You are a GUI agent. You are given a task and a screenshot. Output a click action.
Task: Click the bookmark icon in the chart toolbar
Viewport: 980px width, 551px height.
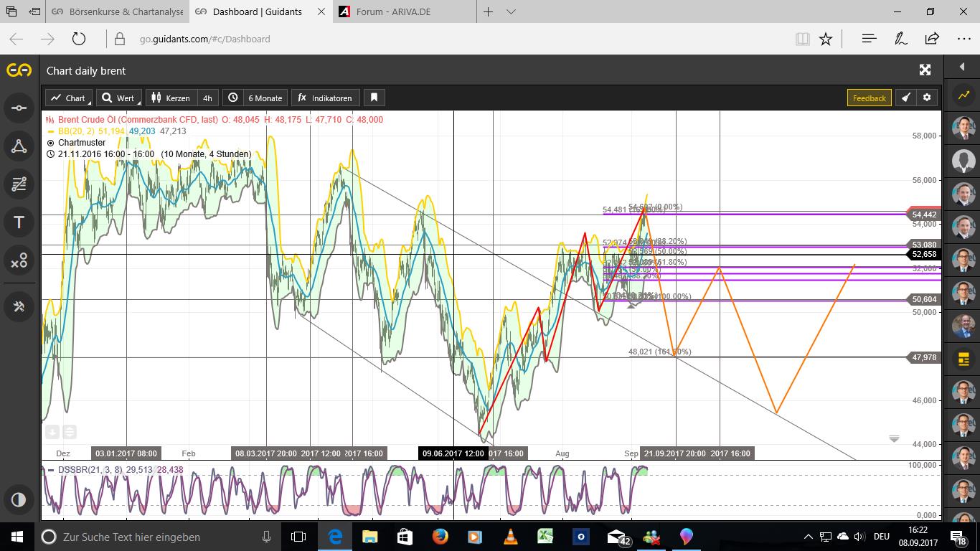click(x=374, y=98)
